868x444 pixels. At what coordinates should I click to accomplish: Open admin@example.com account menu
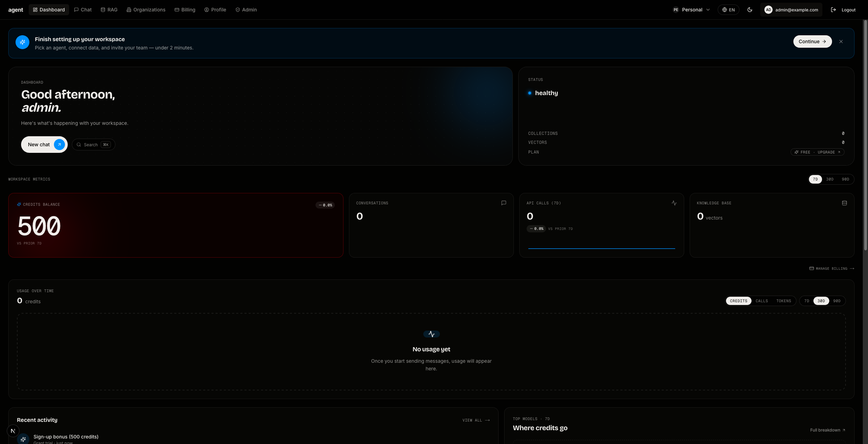pyautogui.click(x=791, y=10)
